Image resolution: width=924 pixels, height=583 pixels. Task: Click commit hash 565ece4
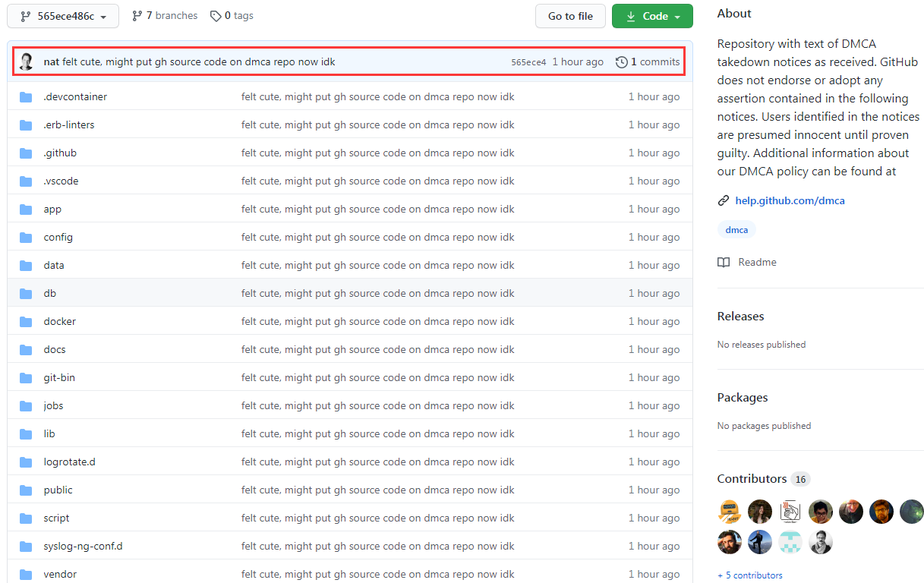coord(528,62)
